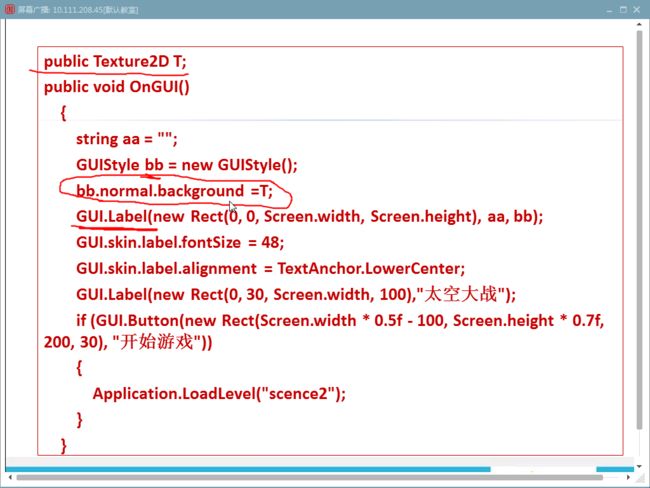The height and width of the screenshot is (488, 650).
Task: Click the horizontal scrollbar thumb
Action: [x=309, y=478]
